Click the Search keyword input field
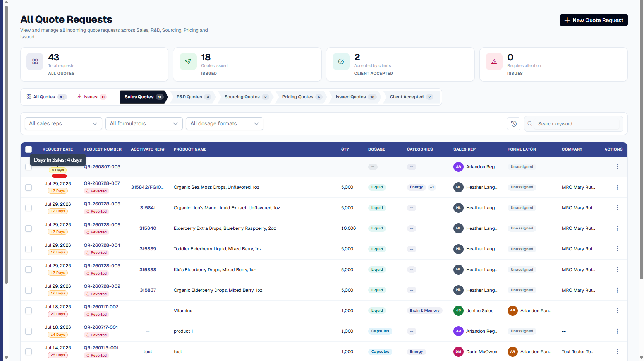644x361 pixels. (x=574, y=124)
